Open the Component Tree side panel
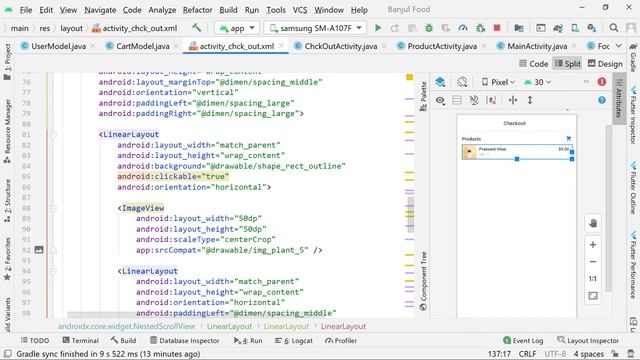This screenshot has width=640, height=360. pos(423,281)
